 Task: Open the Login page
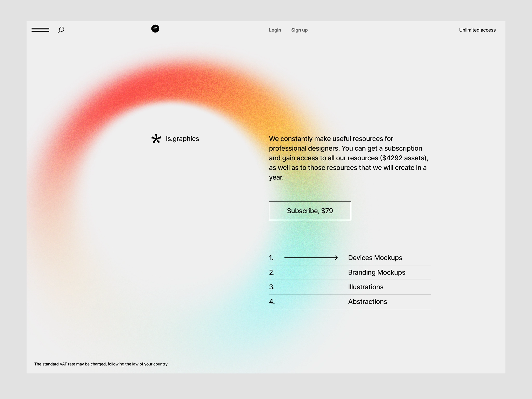(275, 30)
